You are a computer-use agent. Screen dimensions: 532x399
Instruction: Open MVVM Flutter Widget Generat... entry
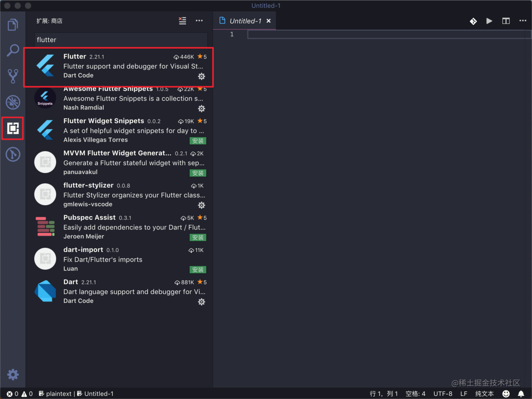117,153
